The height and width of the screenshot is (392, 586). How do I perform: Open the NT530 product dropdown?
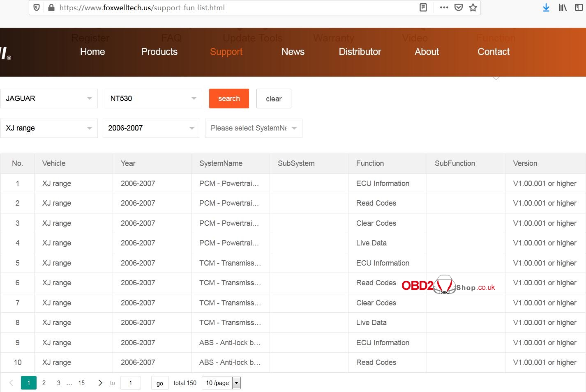pos(153,99)
